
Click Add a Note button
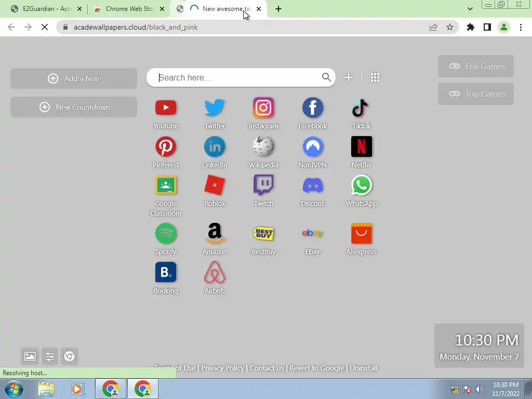click(x=74, y=78)
